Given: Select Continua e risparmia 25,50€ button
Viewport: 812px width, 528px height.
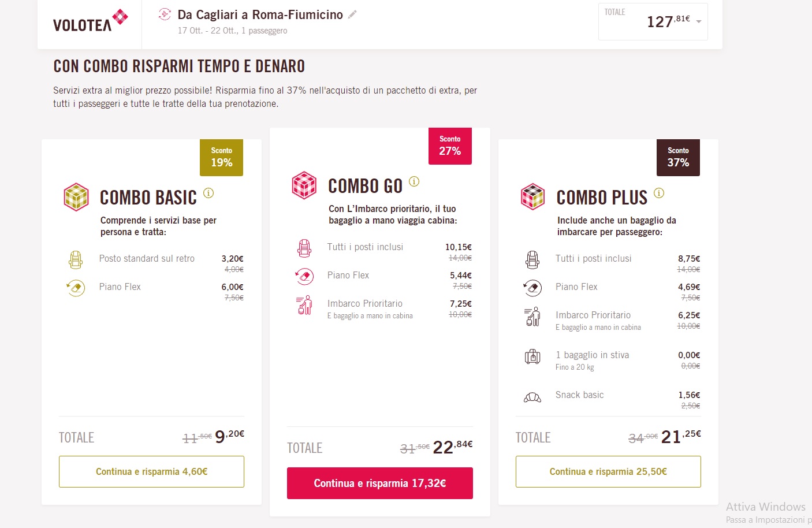Looking at the screenshot, I should 608,471.
